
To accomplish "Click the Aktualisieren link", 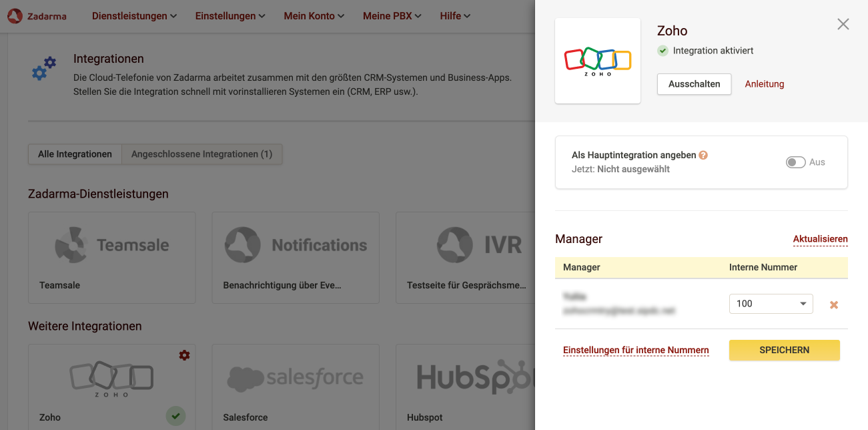I will (820, 239).
